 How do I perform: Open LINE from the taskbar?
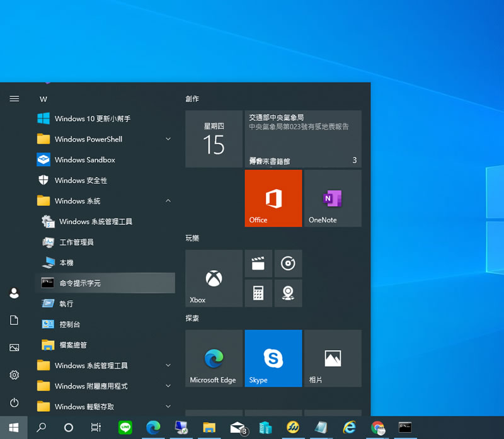[125, 428]
